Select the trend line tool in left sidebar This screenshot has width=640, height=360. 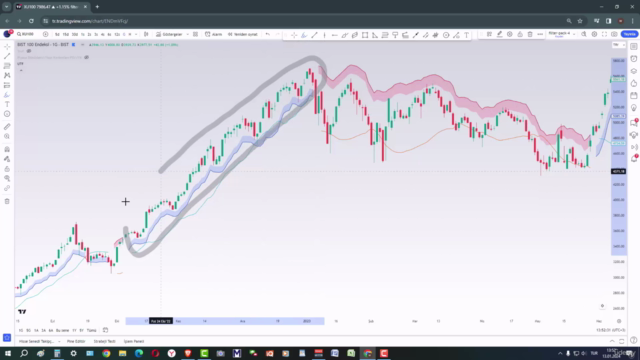tap(7, 56)
